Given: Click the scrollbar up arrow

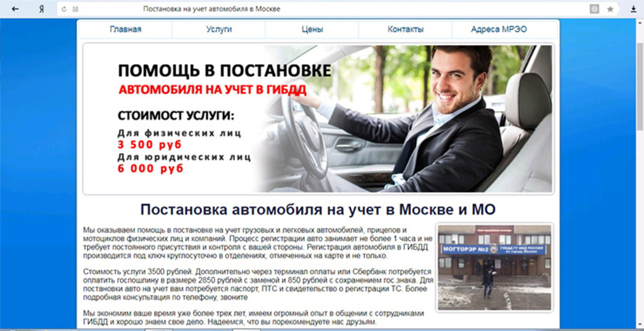Looking at the screenshot, I should point(639,22).
